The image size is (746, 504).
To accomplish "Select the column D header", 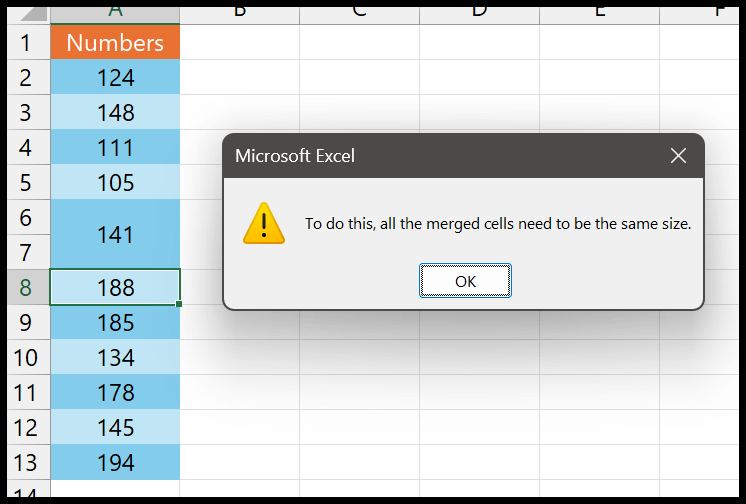I will (x=480, y=14).
